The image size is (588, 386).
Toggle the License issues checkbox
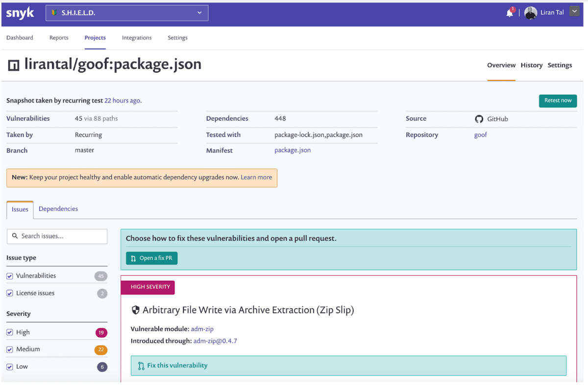click(10, 293)
